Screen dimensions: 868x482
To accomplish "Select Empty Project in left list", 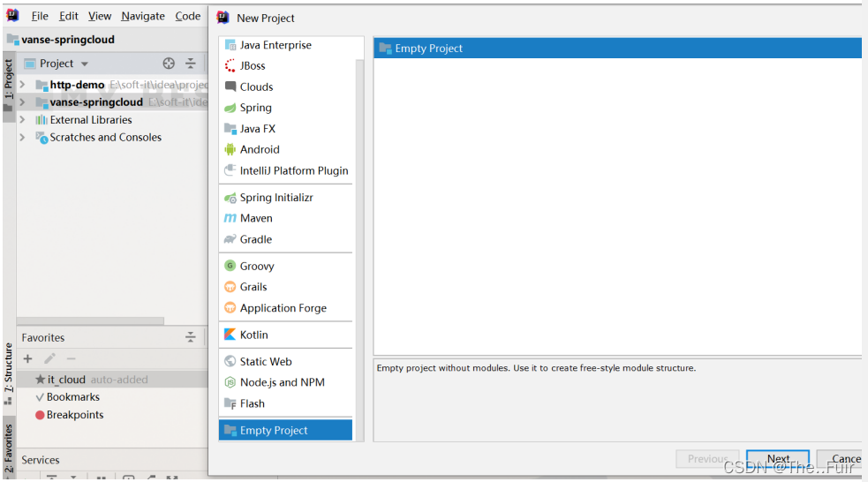I will tap(285, 430).
